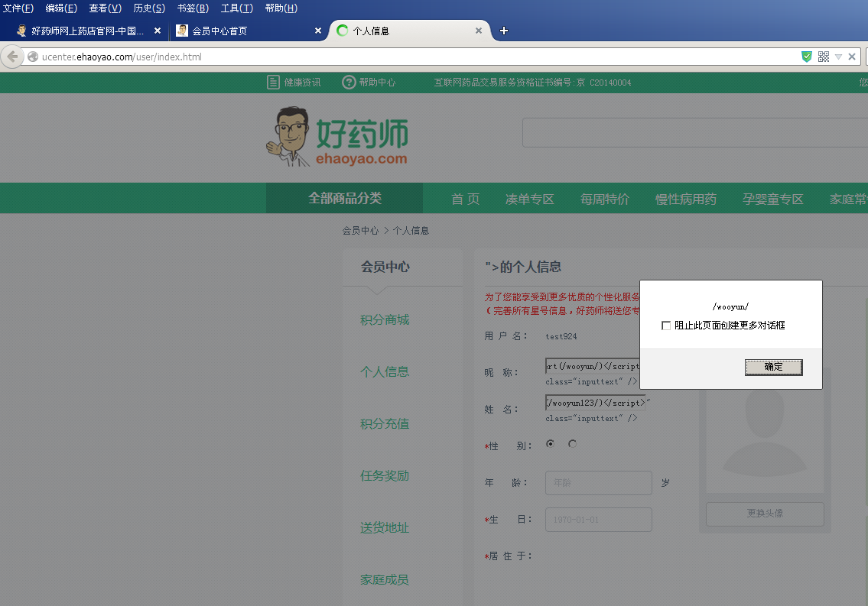Open 送货地址 in sidebar
Image resolution: width=868 pixels, height=606 pixels.
coord(385,527)
